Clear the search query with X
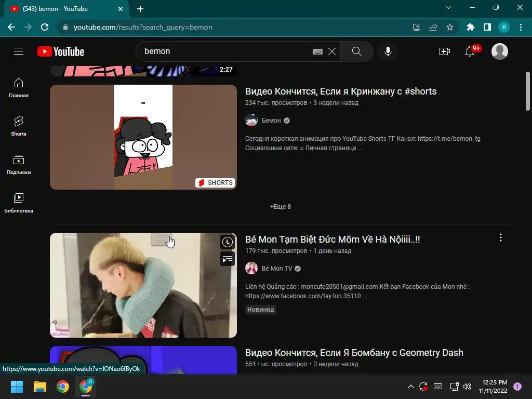This screenshot has width=532, height=399. 332,51
